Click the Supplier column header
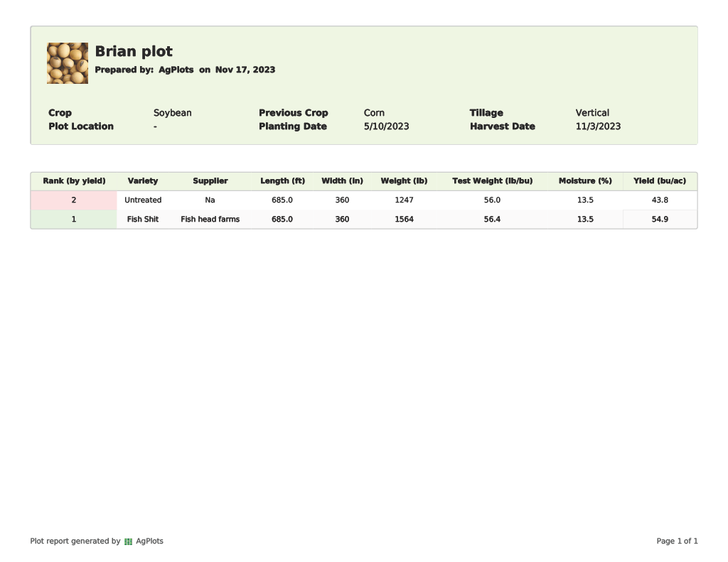 click(x=210, y=181)
